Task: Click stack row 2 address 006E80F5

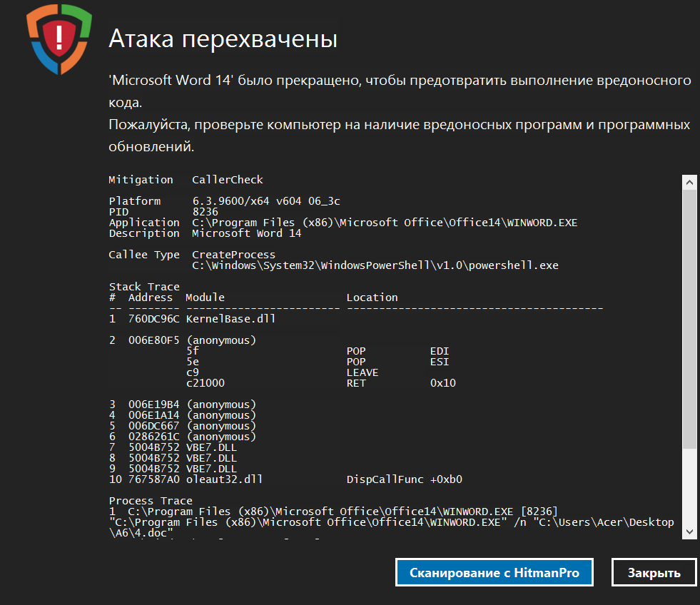Action: [153, 341]
